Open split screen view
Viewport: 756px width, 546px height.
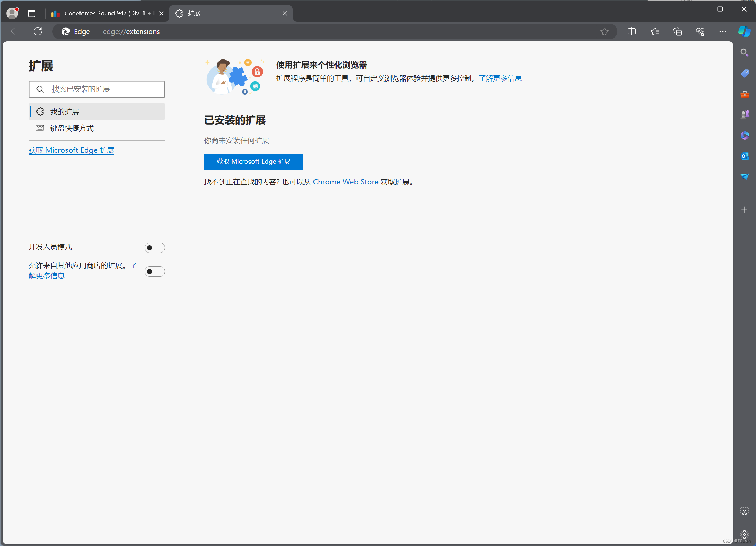pyautogui.click(x=632, y=31)
